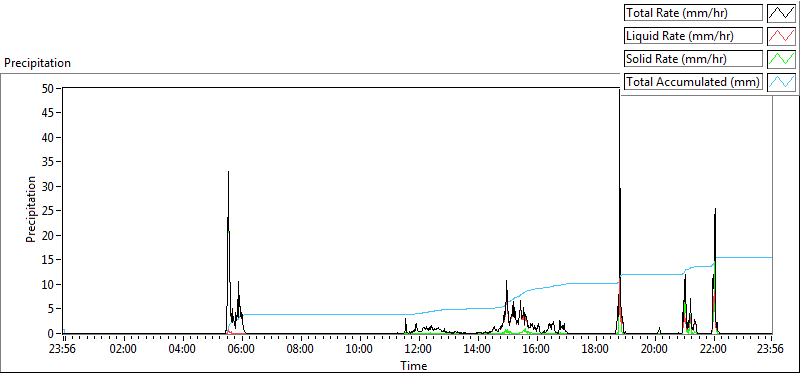This screenshot has height=373, width=800.
Task: Select the Total Accumulated (mm) legend label
Action: coord(693,81)
